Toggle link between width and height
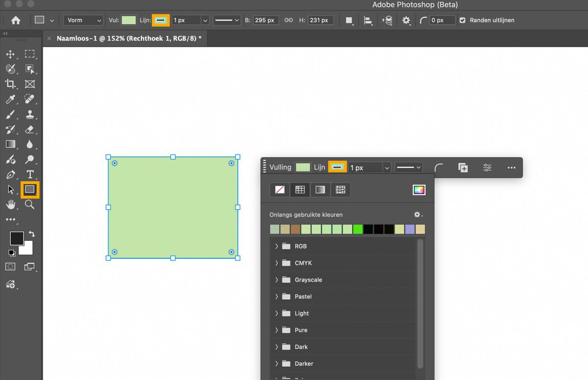 click(x=289, y=20)
